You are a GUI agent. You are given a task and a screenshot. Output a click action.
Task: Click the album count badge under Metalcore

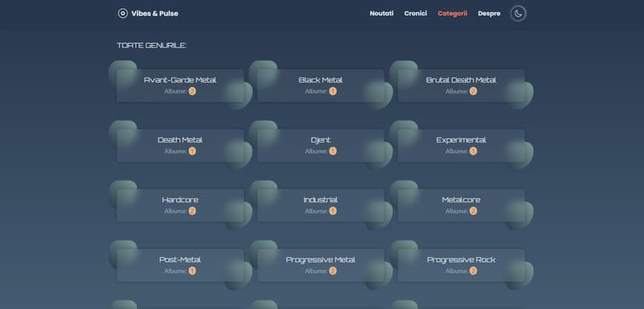(x=473, y=211)
